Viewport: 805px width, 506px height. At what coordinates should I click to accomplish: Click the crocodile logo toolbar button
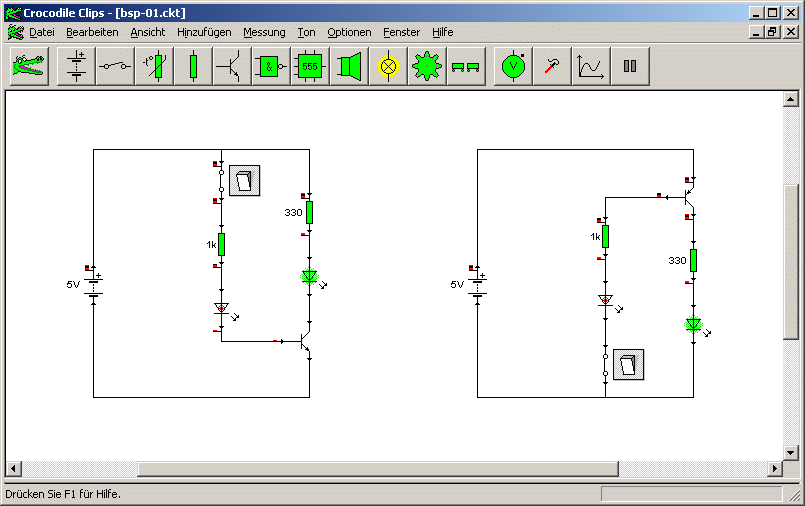(29, 66)
